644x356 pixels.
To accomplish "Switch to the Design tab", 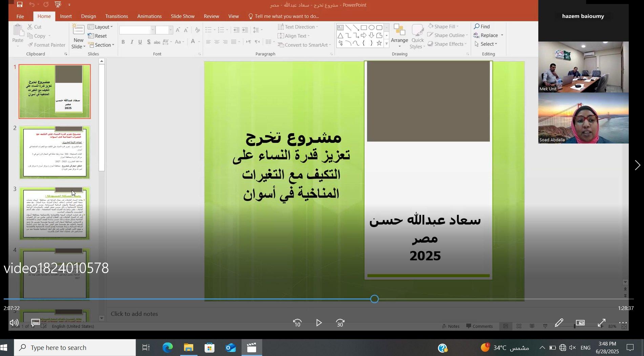I will 88,16.
